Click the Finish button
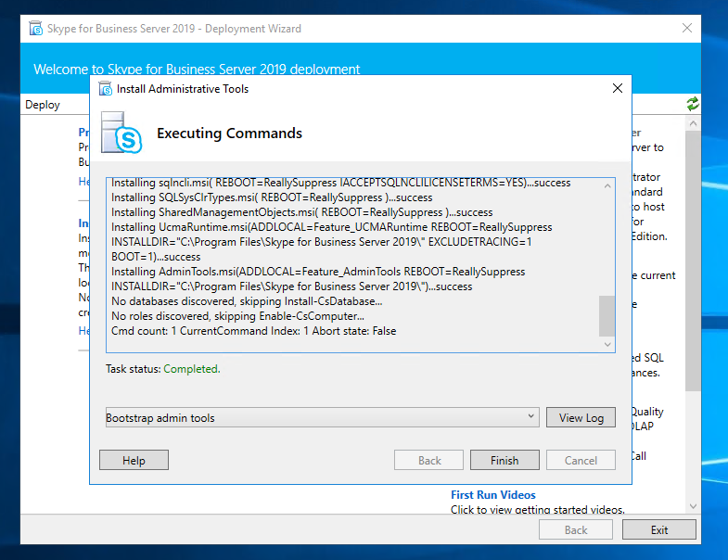 tap(504, 460)
